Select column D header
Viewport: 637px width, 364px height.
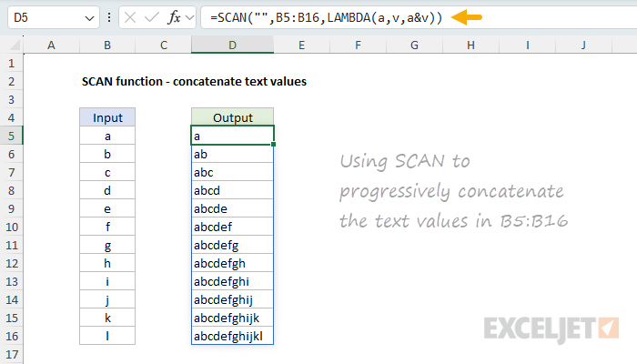(232, 45)
